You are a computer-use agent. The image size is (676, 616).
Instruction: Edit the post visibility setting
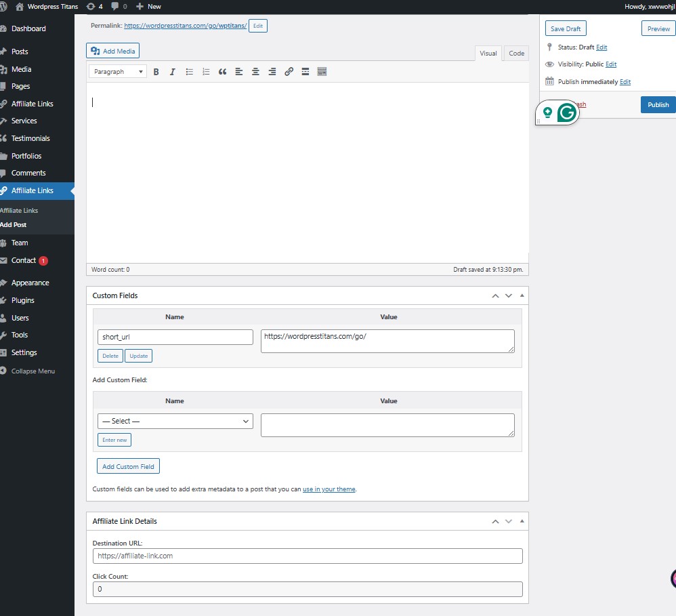[x=611, y=64]
